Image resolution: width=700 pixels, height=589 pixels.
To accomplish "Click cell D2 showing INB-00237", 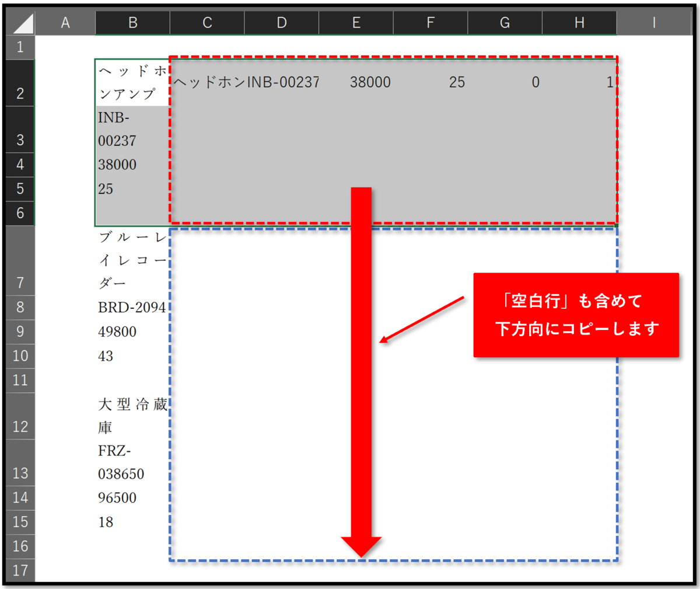I will tap(282, 82).
